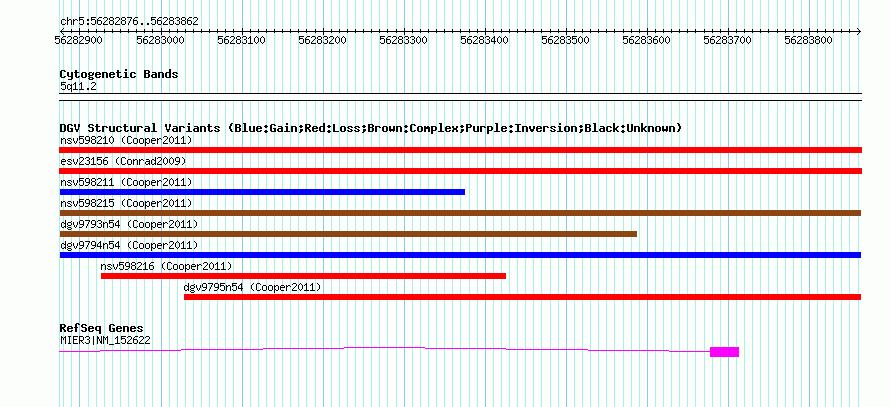This screenshot has height=407, width=890.
Task: Click the red esv23156 variant bar
Action: (460, 171)
